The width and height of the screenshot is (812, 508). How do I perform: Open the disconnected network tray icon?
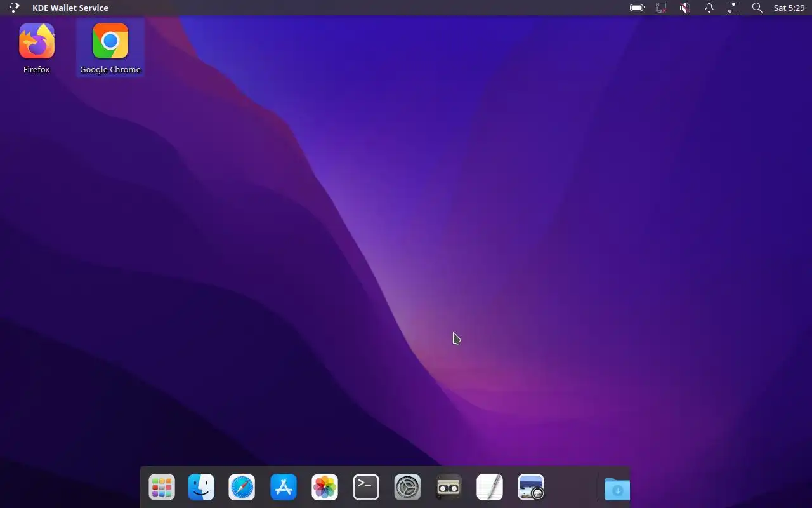tap(661, 8)
